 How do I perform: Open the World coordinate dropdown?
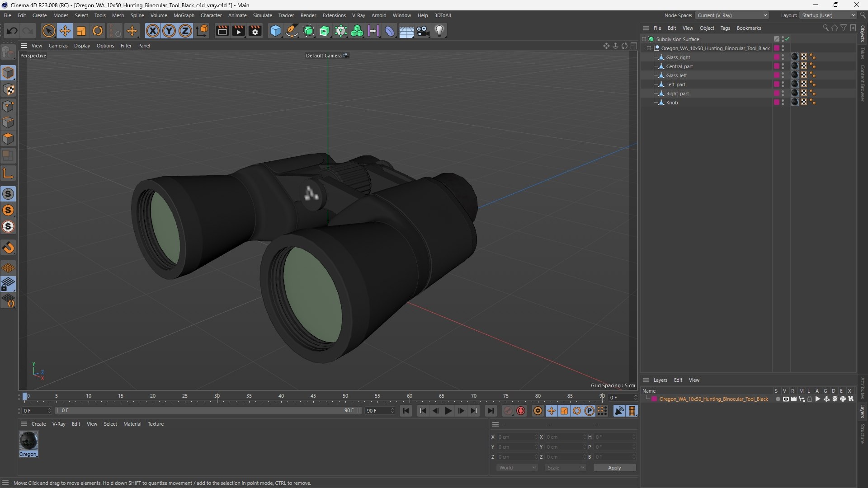click(517, 468)
